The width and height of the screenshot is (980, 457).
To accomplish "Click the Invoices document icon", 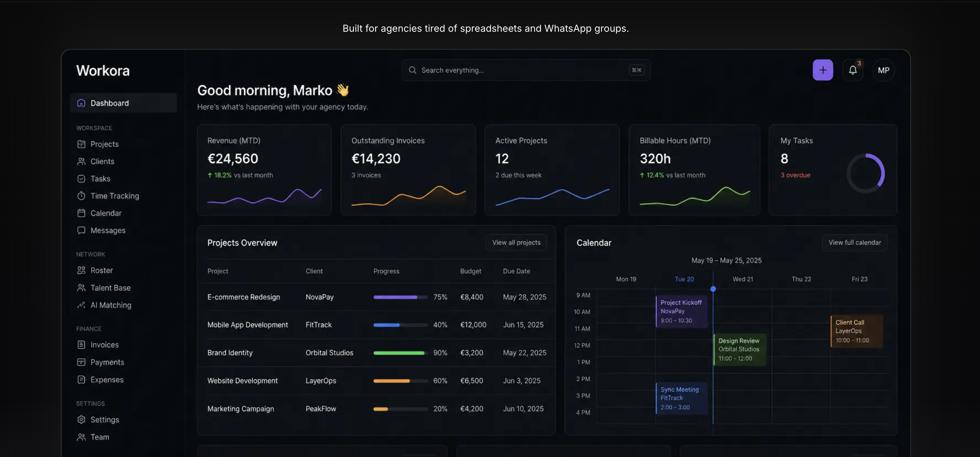I will click(81, 345).
